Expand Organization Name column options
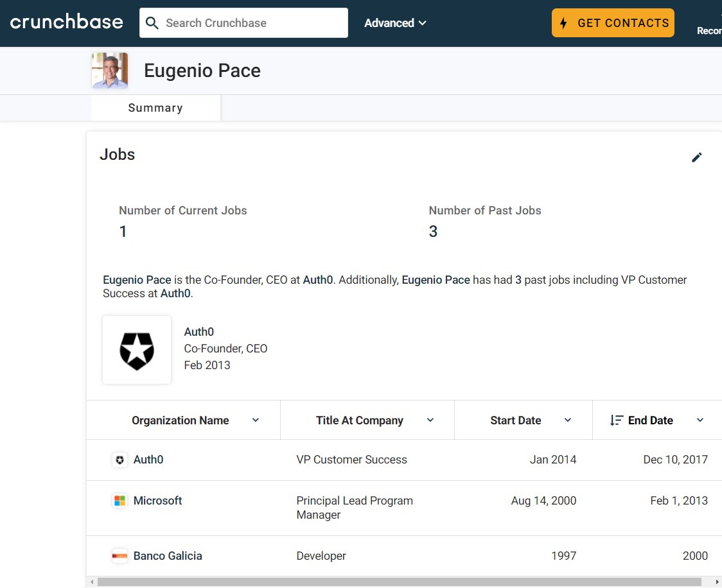This screenshot has height=588, width=722. point(256,420)
